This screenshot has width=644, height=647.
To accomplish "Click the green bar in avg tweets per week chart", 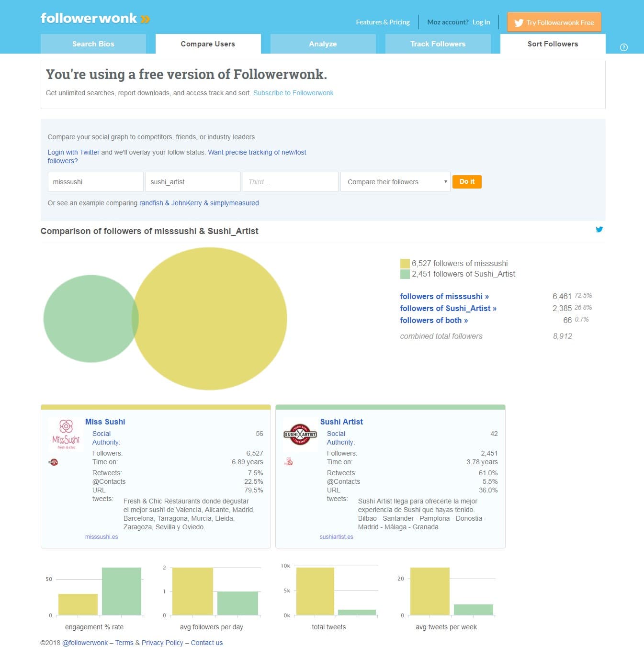I will click(x=474, y=610).
